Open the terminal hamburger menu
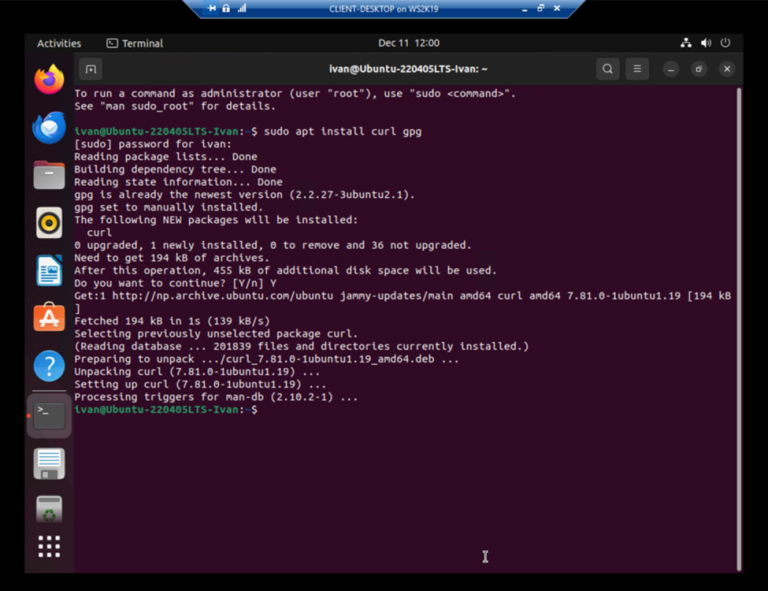Viewport: 768px width, 591px height. [x=637, y=69]
